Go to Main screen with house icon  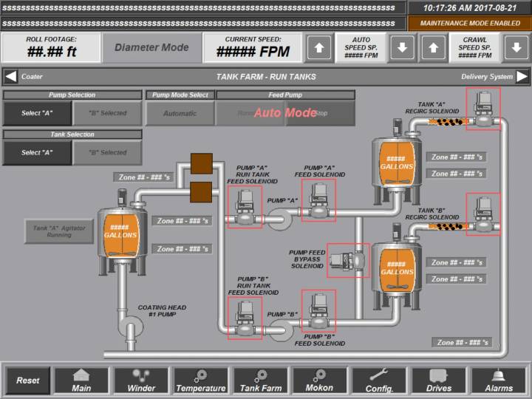[81, 381]
